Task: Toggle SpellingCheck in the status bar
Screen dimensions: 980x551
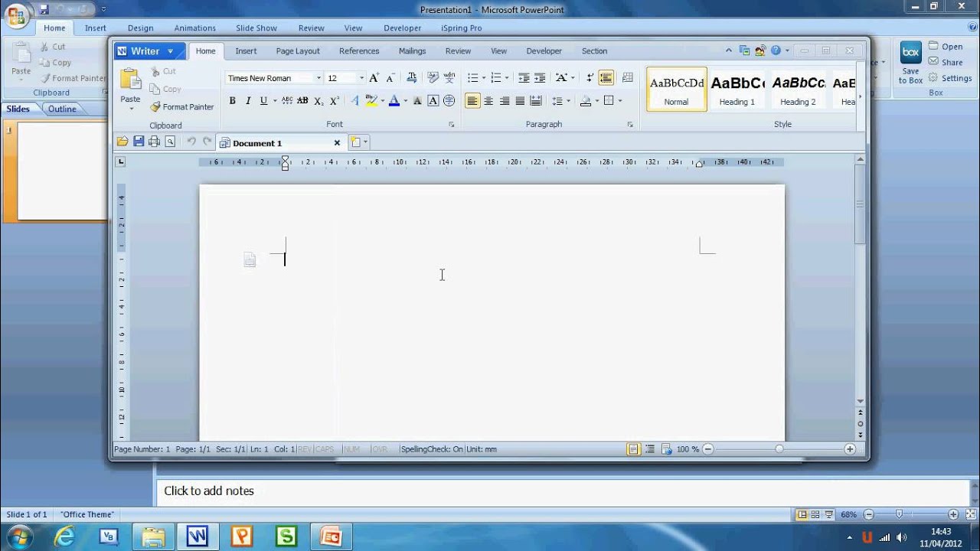Action: pos(431,449)
